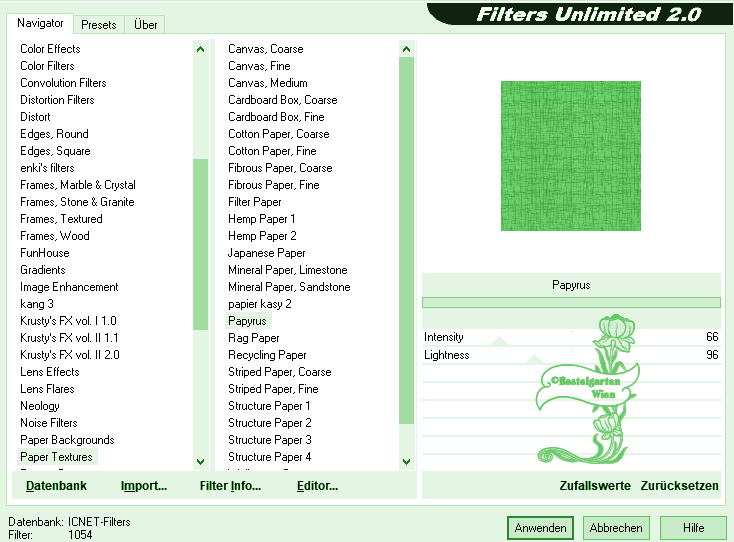The height and width of the screenshot is (542, 734).
Task: Click the filter list scroll up arrow
Action: [406, 49]
